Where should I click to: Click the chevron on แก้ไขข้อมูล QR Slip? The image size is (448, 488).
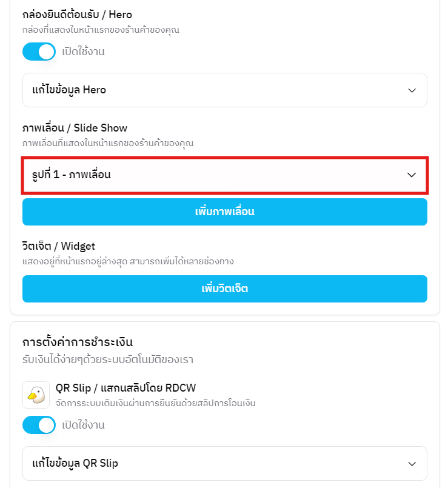pyautogui.click(x=412, y=464)
